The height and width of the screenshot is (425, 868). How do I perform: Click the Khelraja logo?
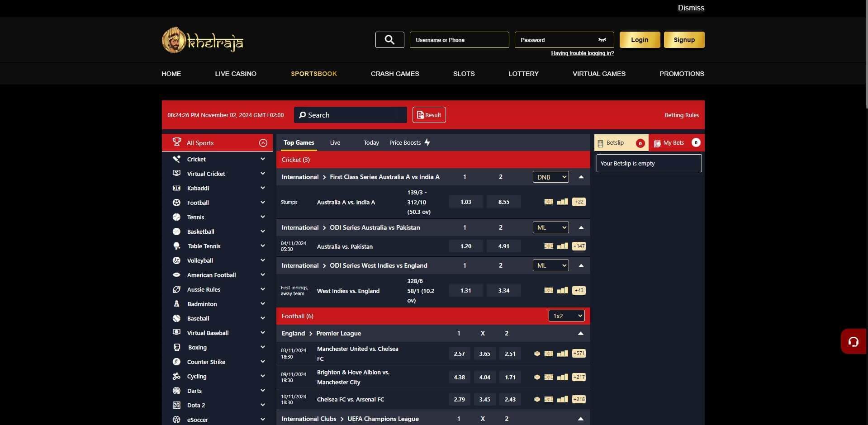pos(203,40)
